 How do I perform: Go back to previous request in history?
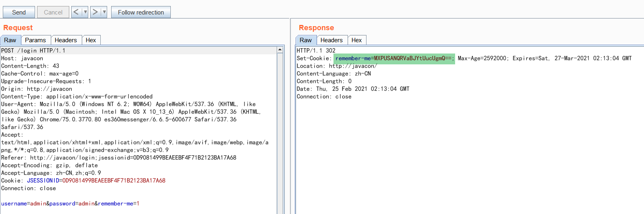[x=76, y=12]
